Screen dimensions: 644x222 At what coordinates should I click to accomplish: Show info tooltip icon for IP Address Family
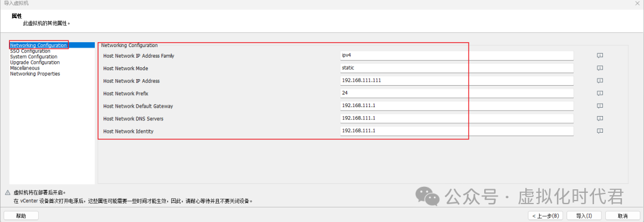[x=600, y=56]
